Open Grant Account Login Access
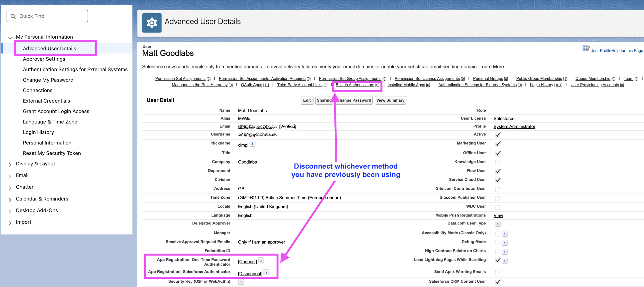This screenshot has height=287, width=644. coord(56,111)
